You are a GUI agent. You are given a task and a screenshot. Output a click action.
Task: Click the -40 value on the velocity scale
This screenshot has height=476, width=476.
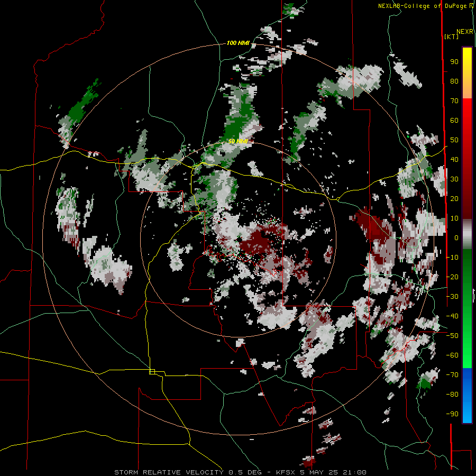click(x=452, y=316)
